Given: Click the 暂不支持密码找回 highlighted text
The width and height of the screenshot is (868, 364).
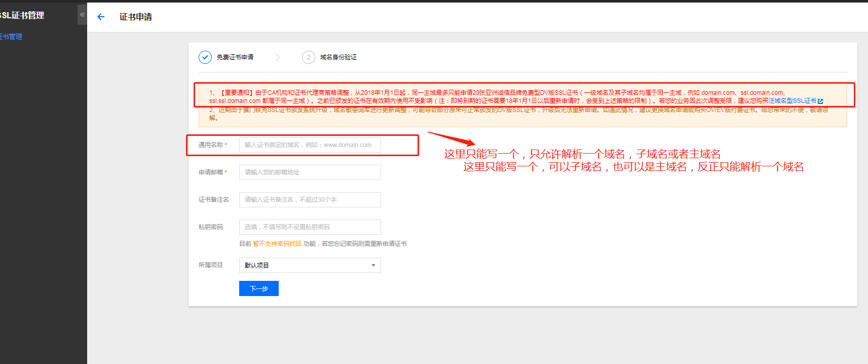Looking at the screenshot, I should pos(277,244).
